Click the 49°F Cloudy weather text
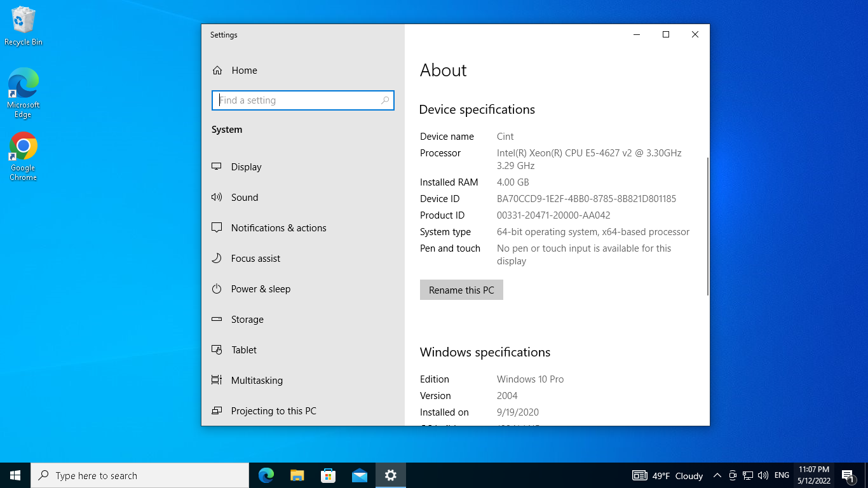Image resolution: width=868 pixels, height=488 pixels. (677, 475)
